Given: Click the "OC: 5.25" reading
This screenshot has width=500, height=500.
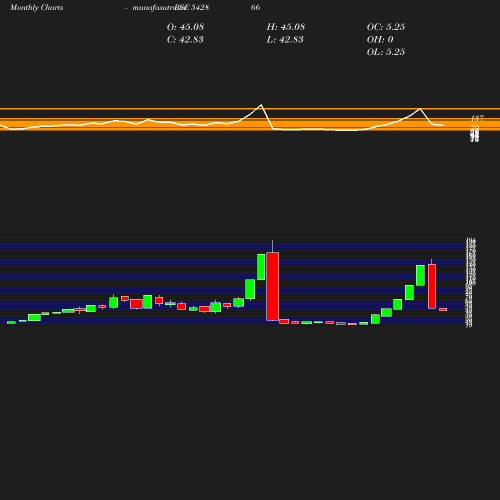Looking at the screenshot, I should (386, 27).
